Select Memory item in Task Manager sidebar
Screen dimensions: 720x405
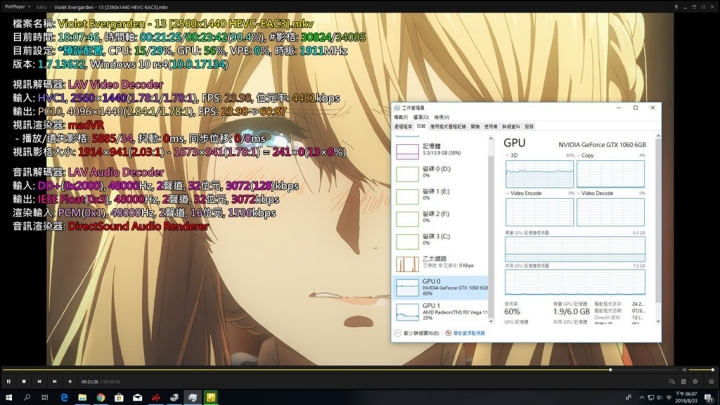click(x=440, y=150)
